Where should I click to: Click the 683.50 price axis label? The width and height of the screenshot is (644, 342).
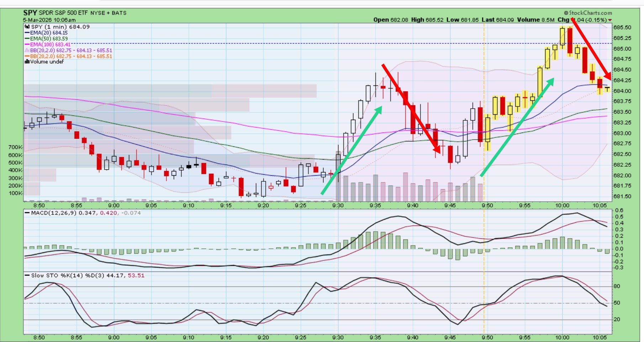[623, 112]
